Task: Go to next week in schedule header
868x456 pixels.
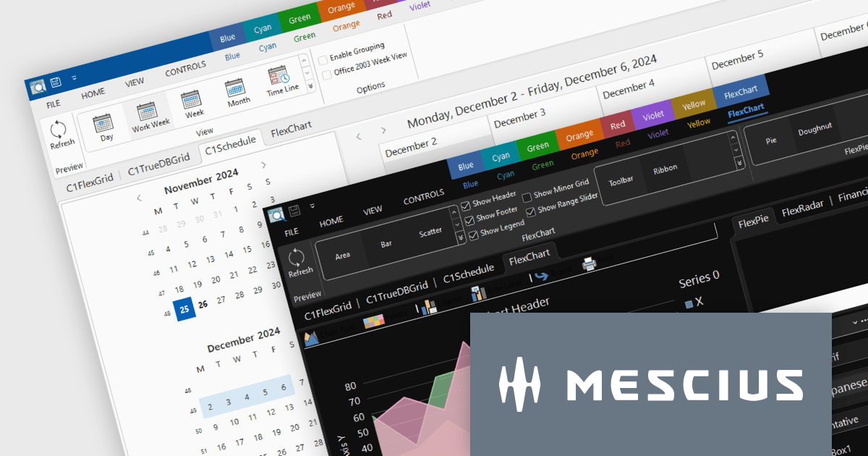Action: (383, 130)
